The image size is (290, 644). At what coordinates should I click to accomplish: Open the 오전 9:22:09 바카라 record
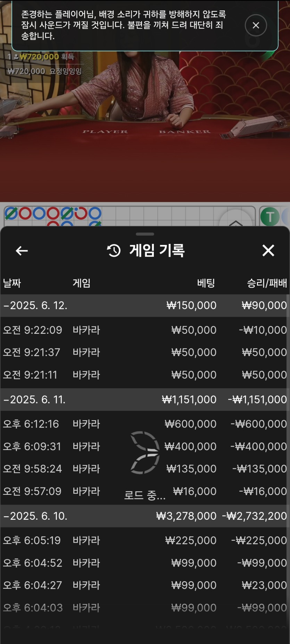coord(145,330)
